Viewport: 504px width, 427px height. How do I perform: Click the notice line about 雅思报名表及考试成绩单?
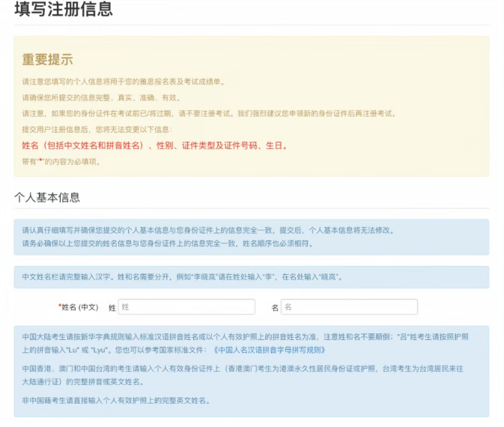tap(122, 82)
